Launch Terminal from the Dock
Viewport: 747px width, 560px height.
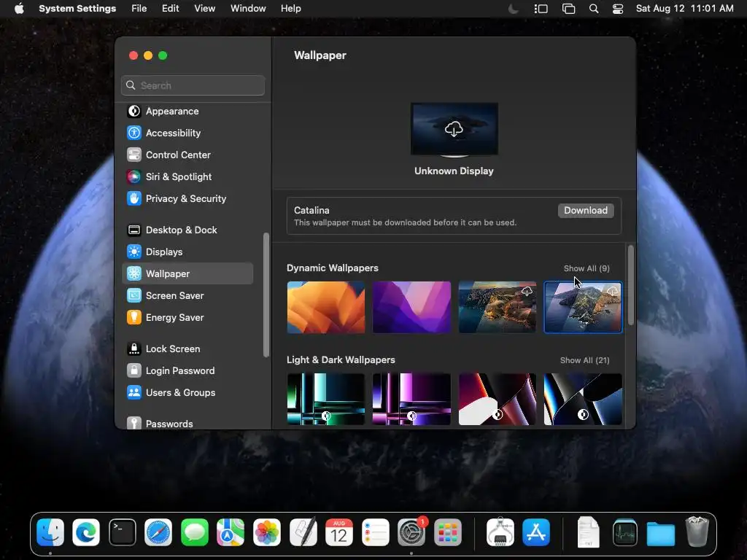pos(123,532)
